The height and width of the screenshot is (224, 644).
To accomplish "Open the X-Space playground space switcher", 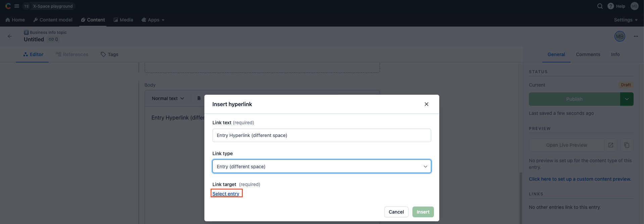I will [49, 6].
